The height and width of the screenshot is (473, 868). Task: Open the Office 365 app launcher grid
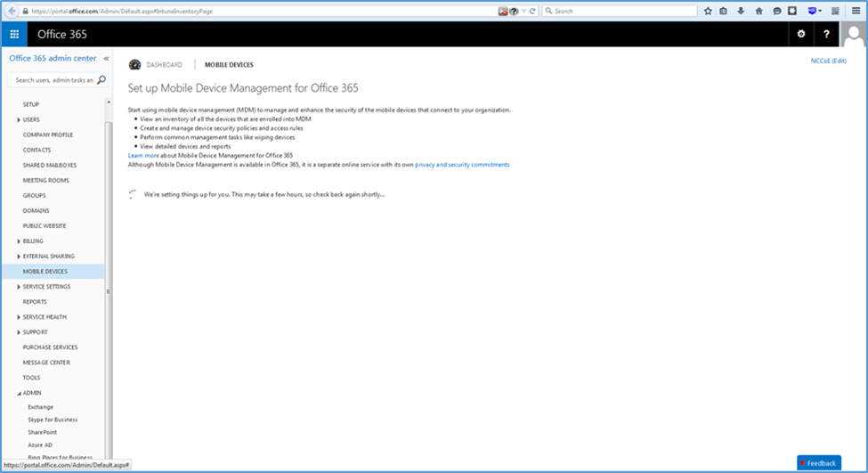click(x=14, y=35)
